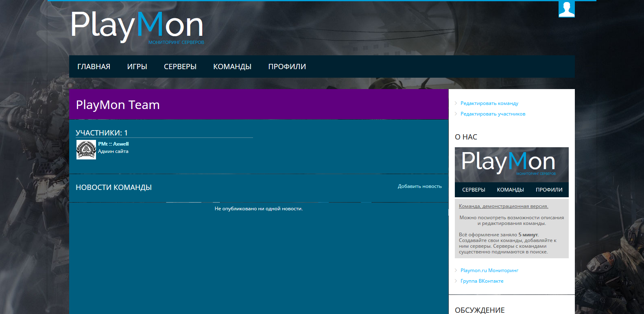This screenshot has width=644, height=314.
Task: Click the arrow beside Группа ВКонтакте
Action: tap(456, 281)
